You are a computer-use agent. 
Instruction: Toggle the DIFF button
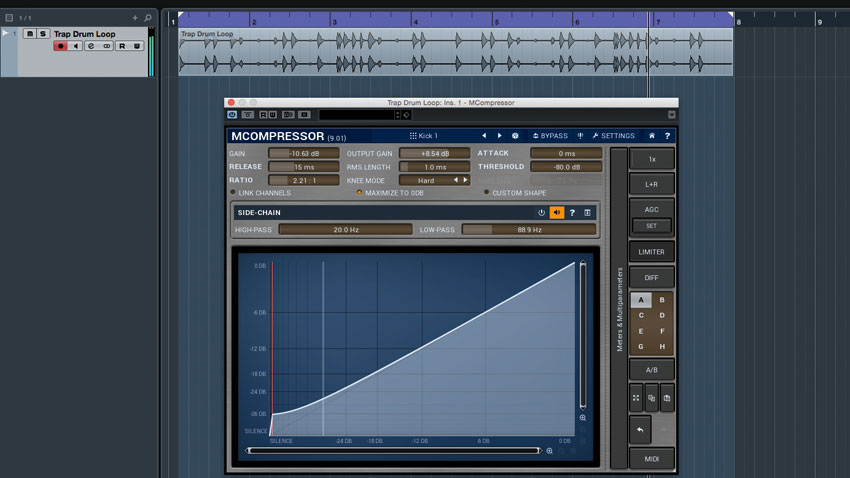[x=652, y=277]
